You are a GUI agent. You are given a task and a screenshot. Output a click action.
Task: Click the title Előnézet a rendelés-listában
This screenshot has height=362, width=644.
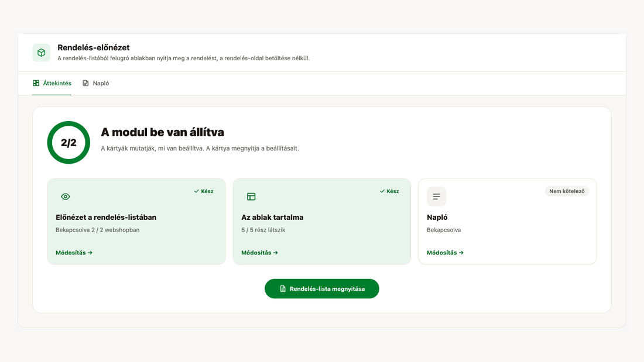(106, 218)
